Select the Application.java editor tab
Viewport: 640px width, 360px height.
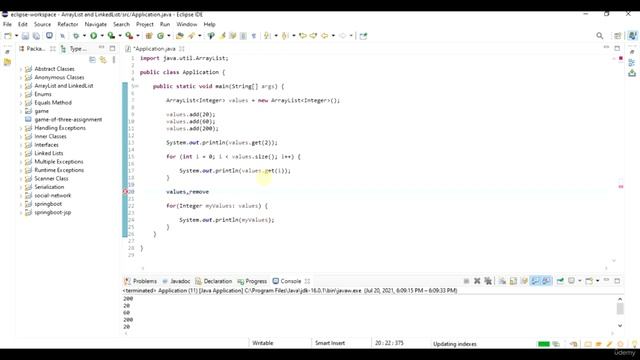pyautogui.click(x=155, y=49)
